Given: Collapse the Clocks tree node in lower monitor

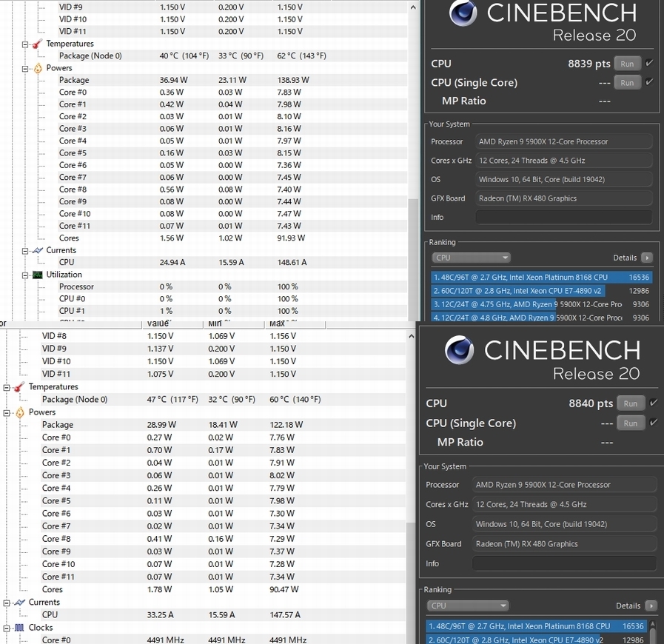Looking at the screenshot, I should tap(7, 628).
